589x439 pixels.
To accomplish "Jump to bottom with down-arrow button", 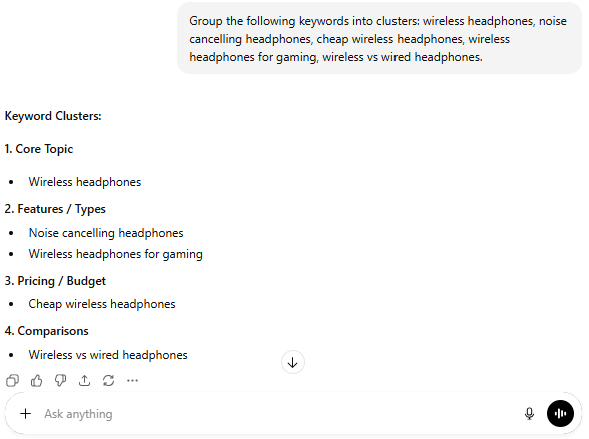I will coord(293,362).
